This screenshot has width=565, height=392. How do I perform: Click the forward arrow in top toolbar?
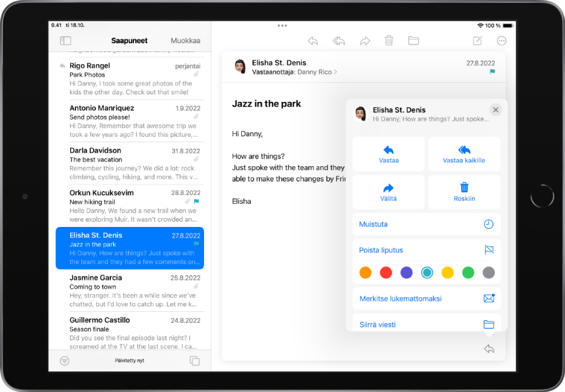click(364, 41)
